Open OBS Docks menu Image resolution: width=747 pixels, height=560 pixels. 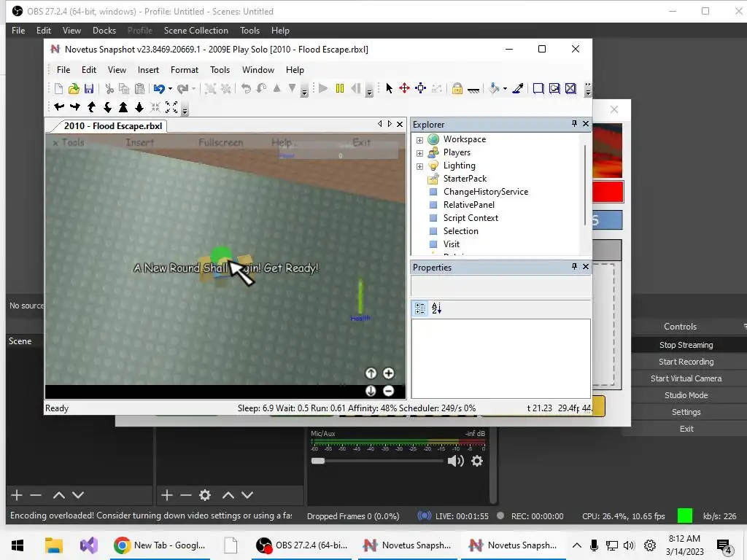(104, 31)
